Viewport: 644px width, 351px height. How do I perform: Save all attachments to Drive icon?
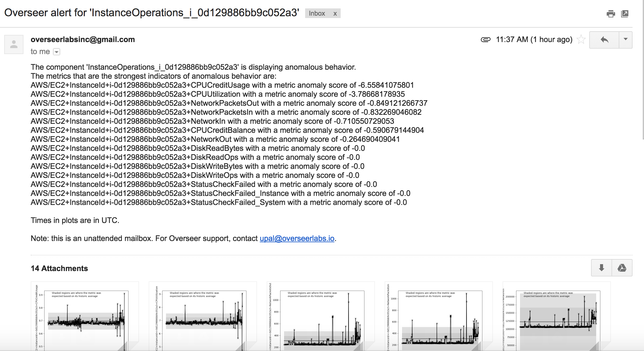[622, 268]
